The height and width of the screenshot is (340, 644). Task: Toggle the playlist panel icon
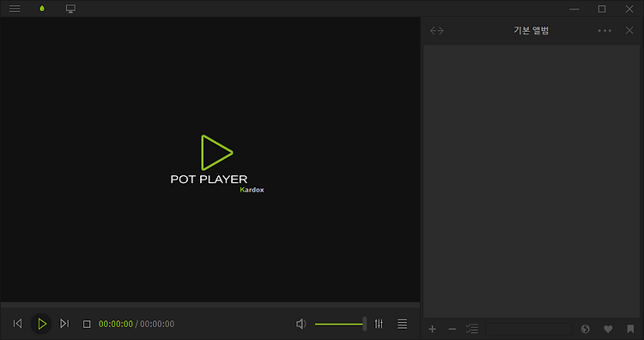coord(403,324)
